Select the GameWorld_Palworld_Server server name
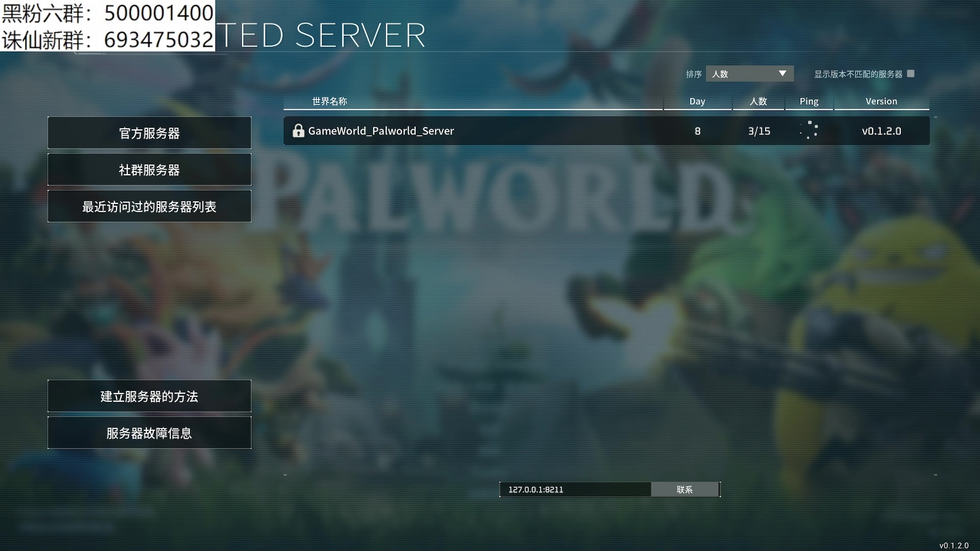Viewport: 980px width, 551px height. tap(381, 131)
